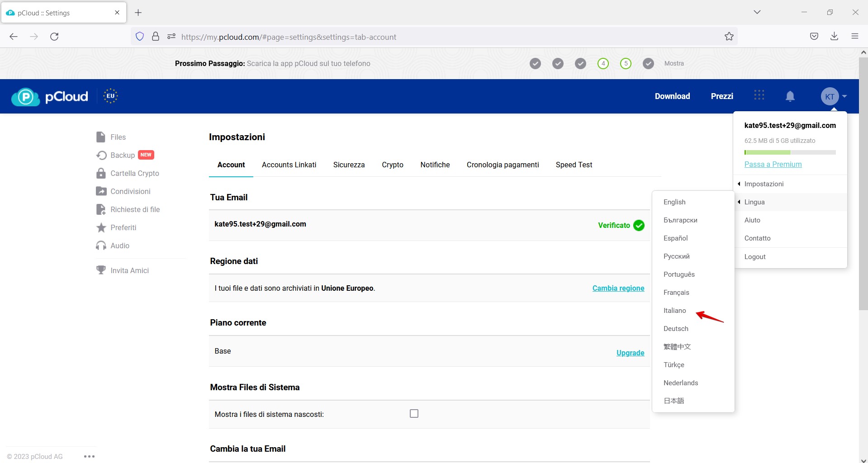Enable showing hidden system files checkbox

[x=414, y=413]
